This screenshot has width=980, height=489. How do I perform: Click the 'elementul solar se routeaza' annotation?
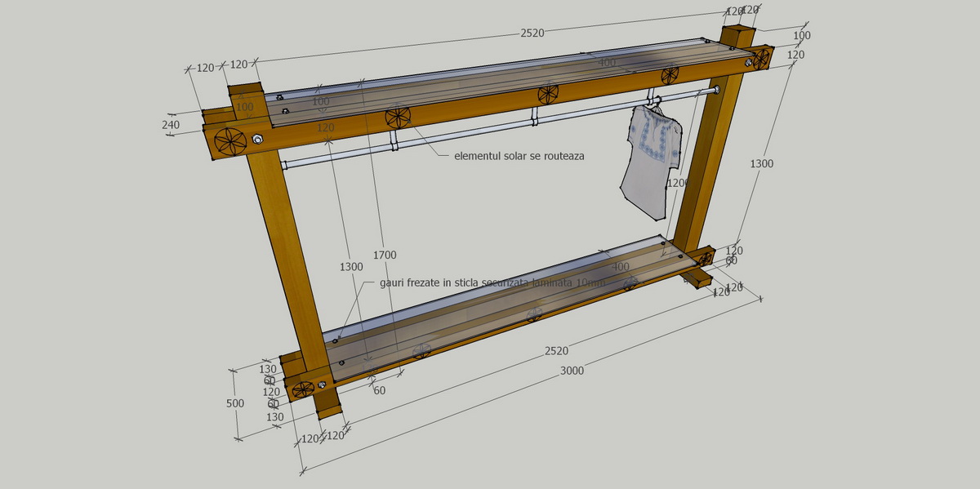(x=519, y=155)
